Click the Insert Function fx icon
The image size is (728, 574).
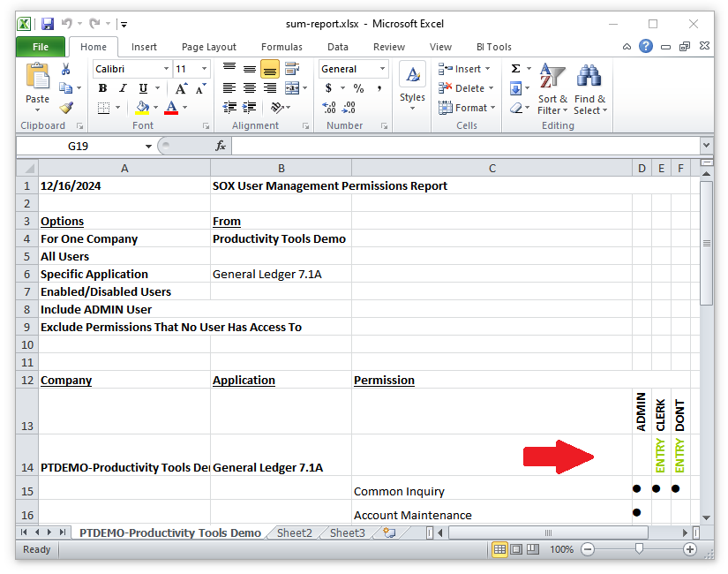(221, 146)
